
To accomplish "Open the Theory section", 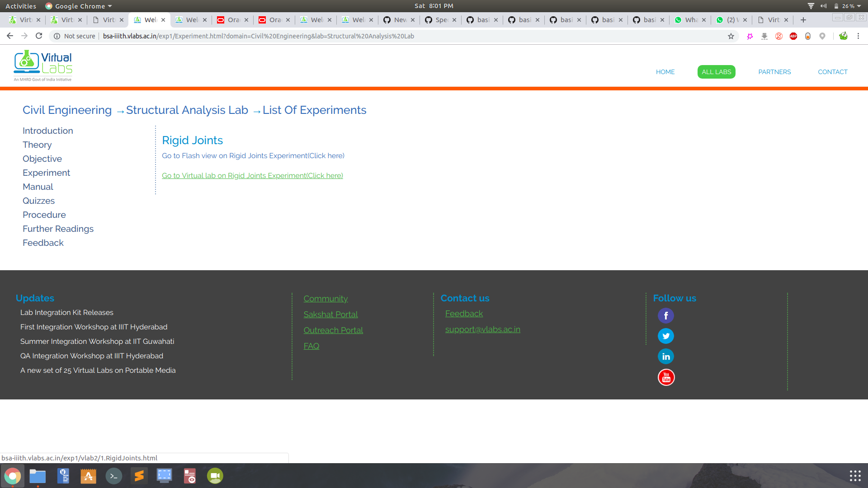I will coord(37,145).
